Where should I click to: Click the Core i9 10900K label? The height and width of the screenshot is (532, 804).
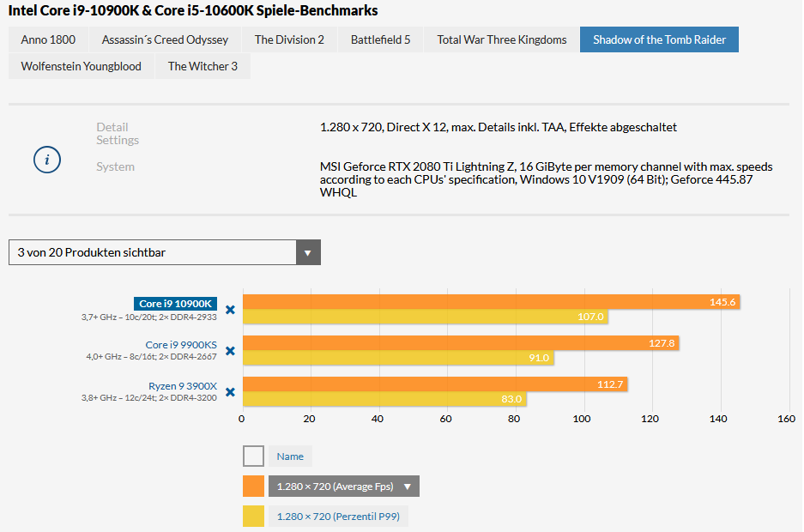point(175,304)
